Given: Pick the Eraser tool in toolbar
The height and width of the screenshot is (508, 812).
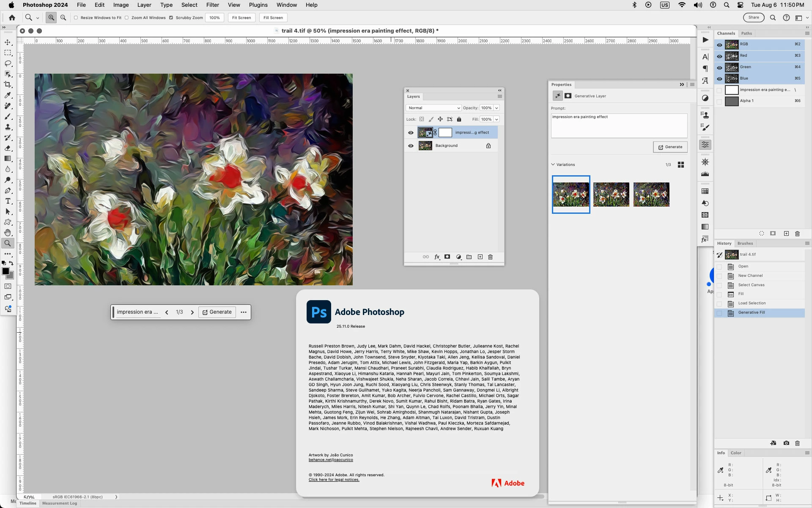Looking at the screenshot, I should click(x=8, y=148).
